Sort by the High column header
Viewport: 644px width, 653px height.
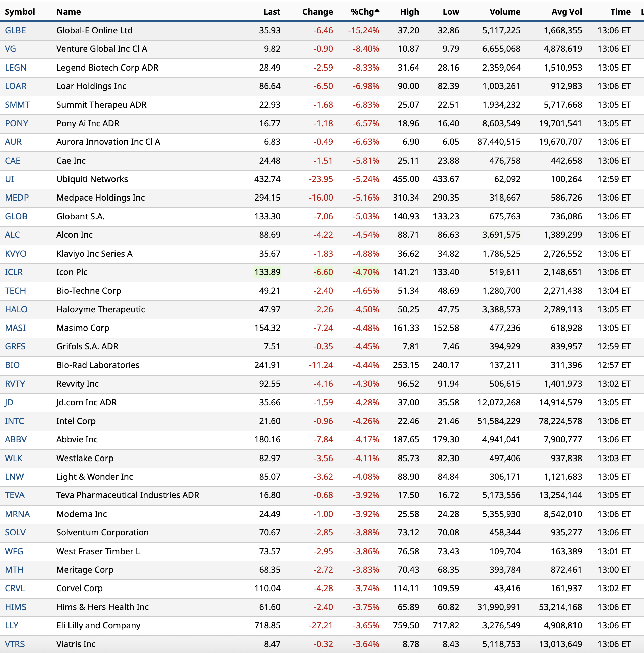point(409,12)
